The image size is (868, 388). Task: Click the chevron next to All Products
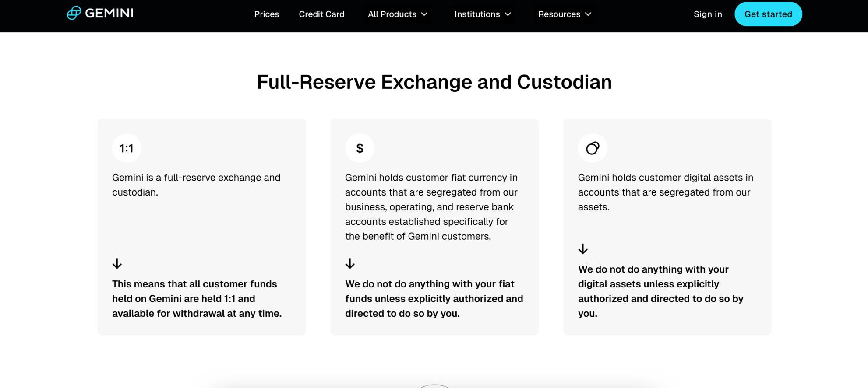click(x=424, y=14)
